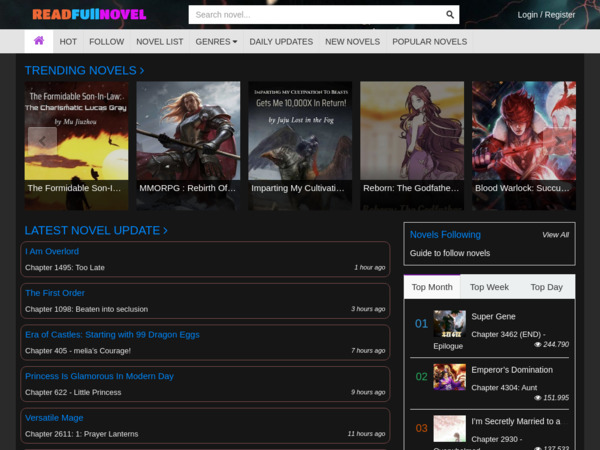The width and height of the screenshot is (600, 450).
Task: Click Super Gene cover thumbnail
Action: tap(450, 324)
